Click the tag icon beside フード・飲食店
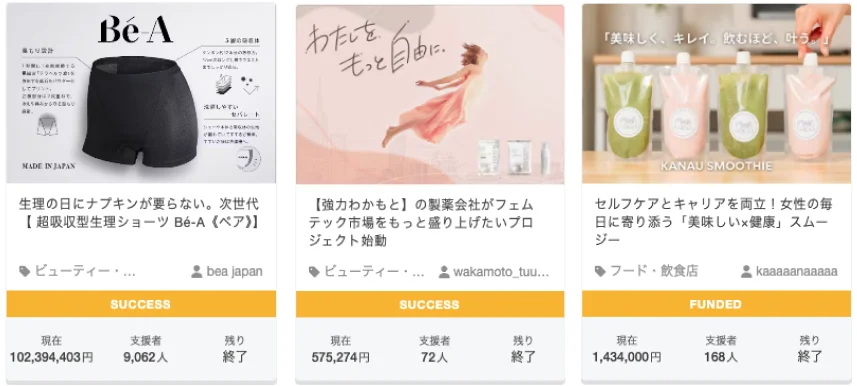 click(600, 271)
